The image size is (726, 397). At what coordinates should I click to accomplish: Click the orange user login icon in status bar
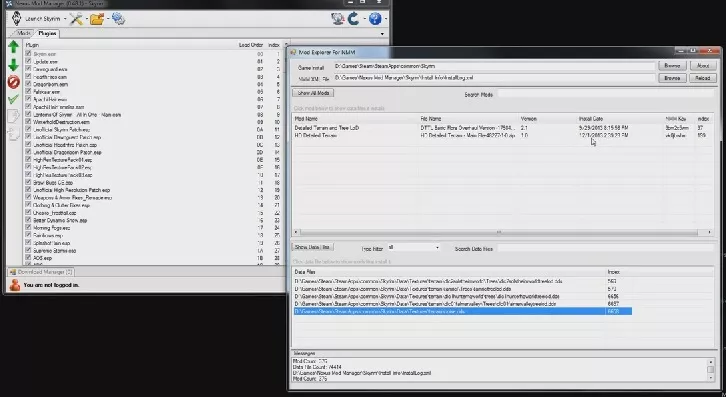(x=15, y=285)
